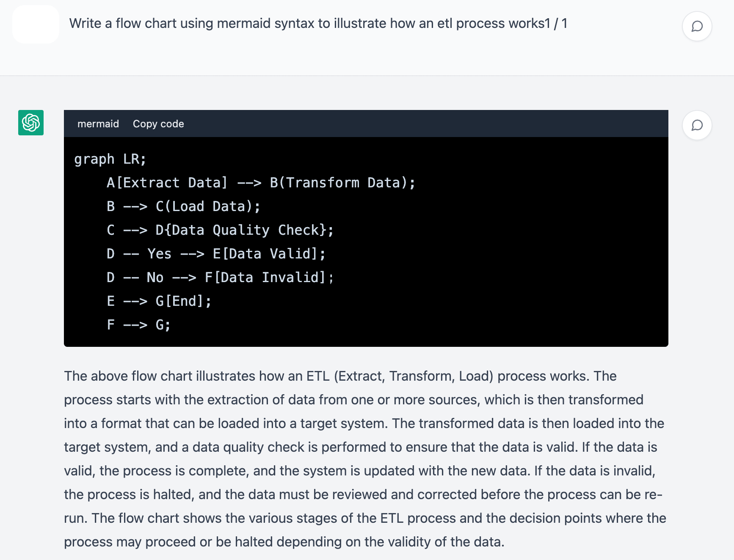
Task: Click the 'E --> G[End];' code line
Action: click(x=159, y=301)
